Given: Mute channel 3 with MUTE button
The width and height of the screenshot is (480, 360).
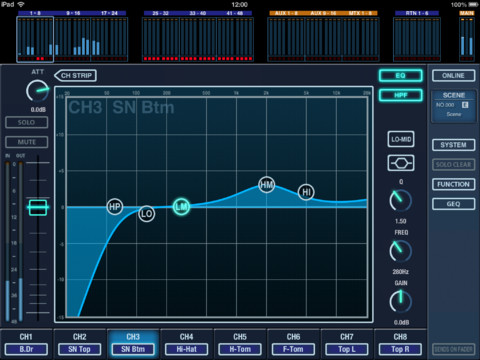Looking at the screenshot, I should click(x=27, y=142).
